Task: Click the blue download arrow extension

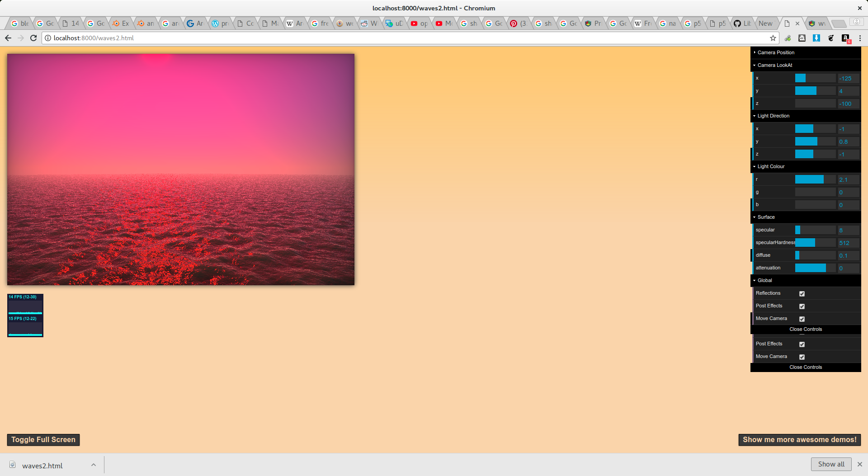Action: tap(816, 38)
